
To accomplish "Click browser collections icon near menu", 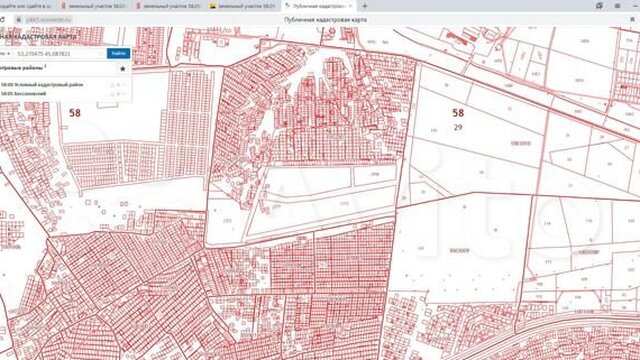I will (599, 6).
